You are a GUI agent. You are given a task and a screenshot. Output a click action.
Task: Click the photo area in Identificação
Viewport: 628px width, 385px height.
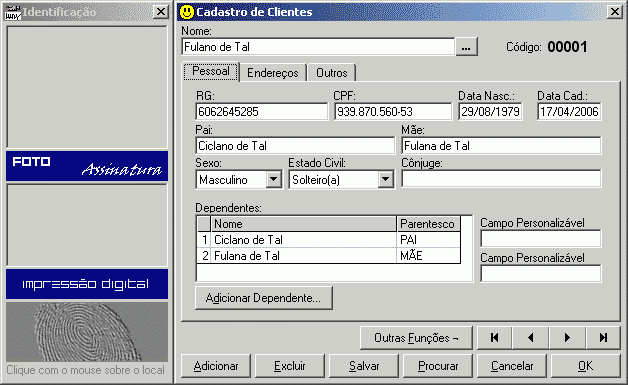(x=87, y=87)
